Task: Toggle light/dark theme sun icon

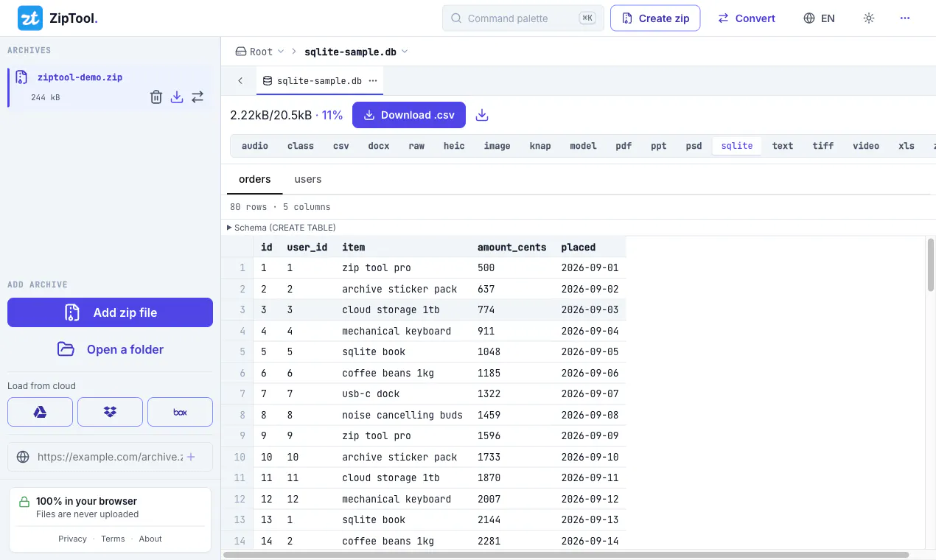Action: click(x=869, y=18)
